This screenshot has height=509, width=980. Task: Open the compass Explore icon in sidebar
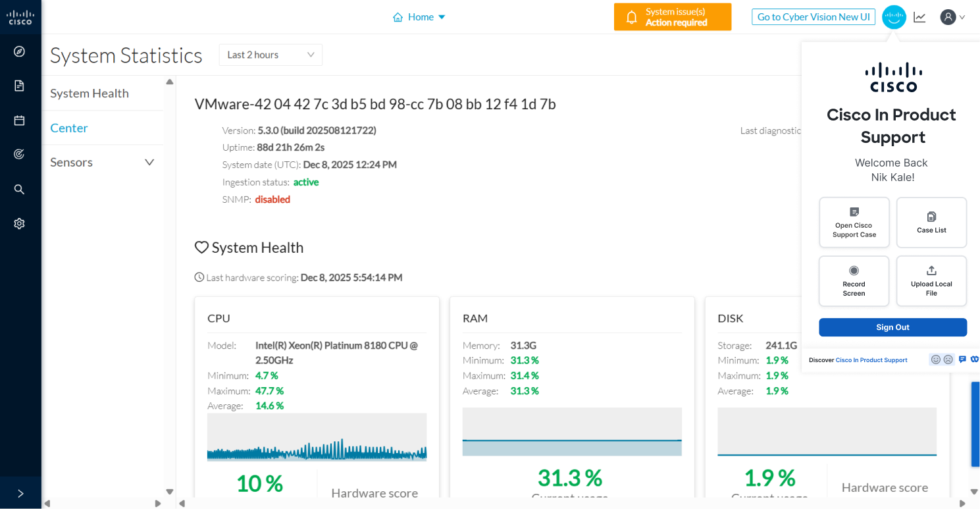[x=19, y=51]
